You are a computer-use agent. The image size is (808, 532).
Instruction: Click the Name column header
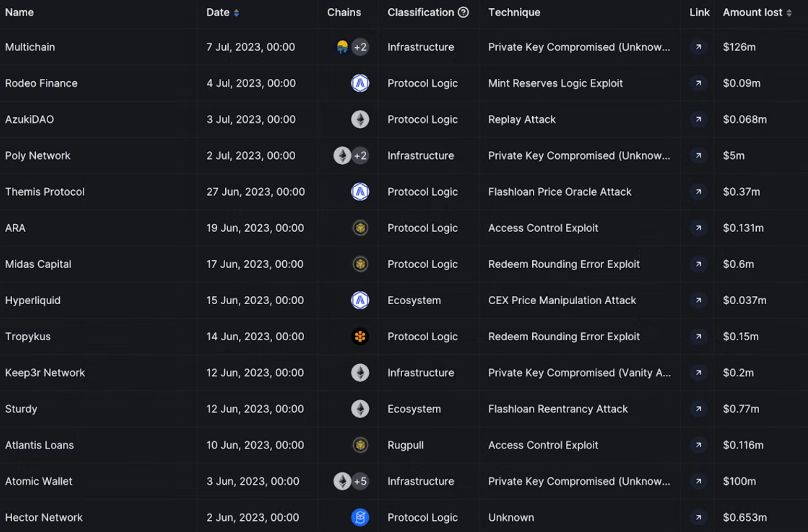20,12
